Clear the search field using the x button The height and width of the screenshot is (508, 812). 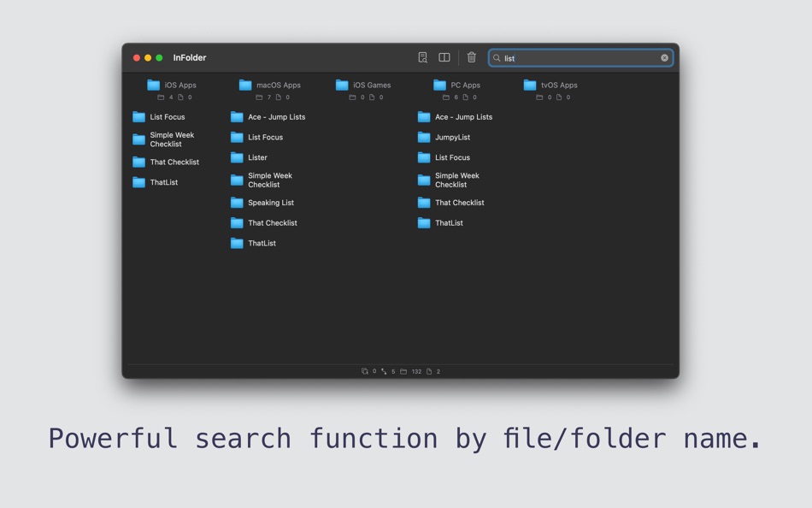(664, 57)
